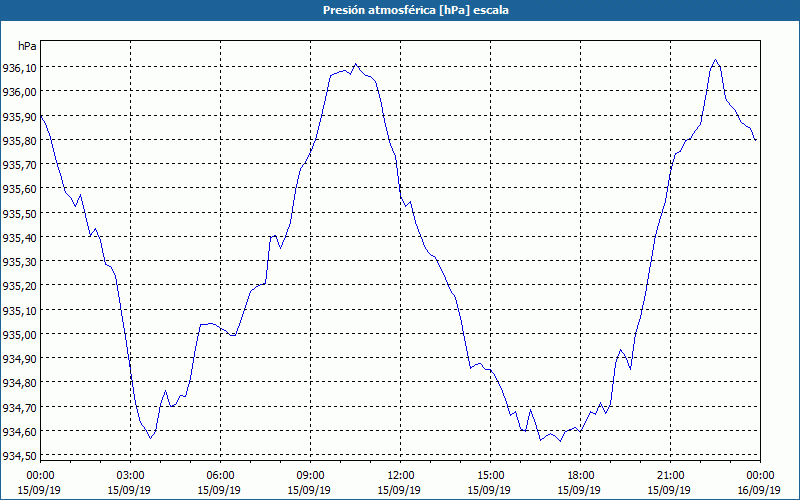Screen dimensions: 800x500
Task: Pick the '15/09/19' date under 21:00
Action: (669, 490)
